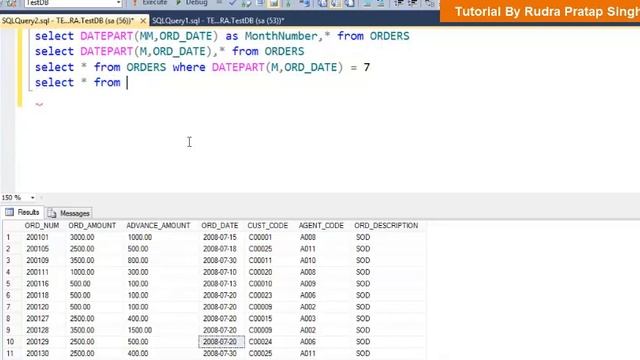Viewport: 640px width, 360px height.
Task: Click the number 7 in the where clause
Action: pos(367,67)
